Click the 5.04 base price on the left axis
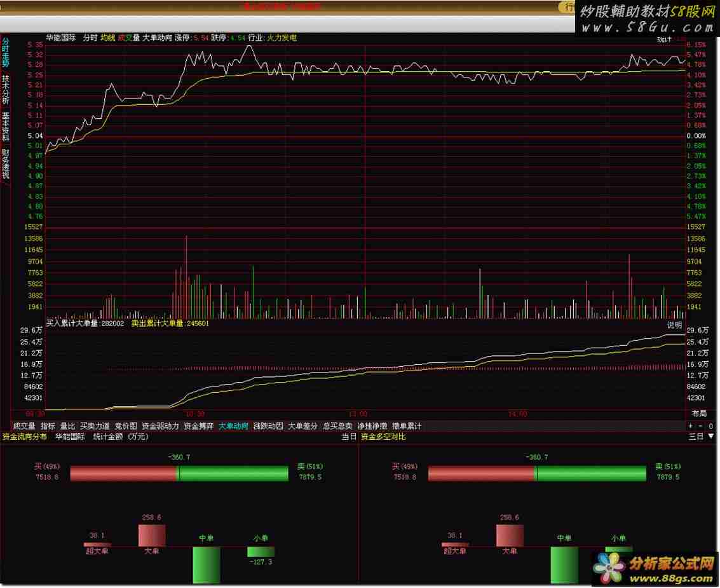720x588 pixels. tap(35, 135)
